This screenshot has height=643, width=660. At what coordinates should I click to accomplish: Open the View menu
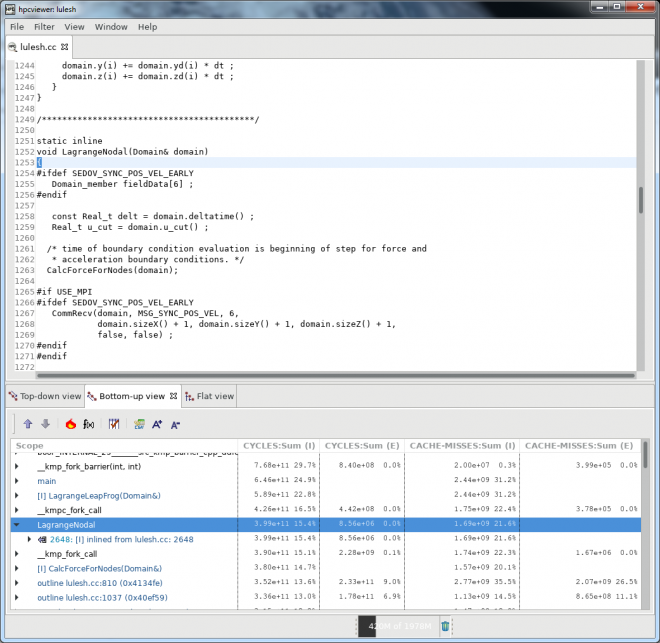[74, 27]
